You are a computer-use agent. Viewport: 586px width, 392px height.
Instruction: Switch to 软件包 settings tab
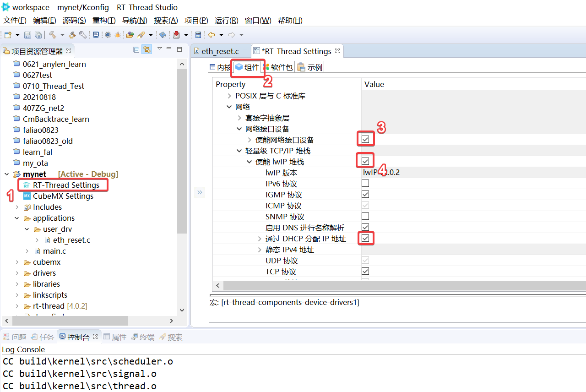coord(278,67)
